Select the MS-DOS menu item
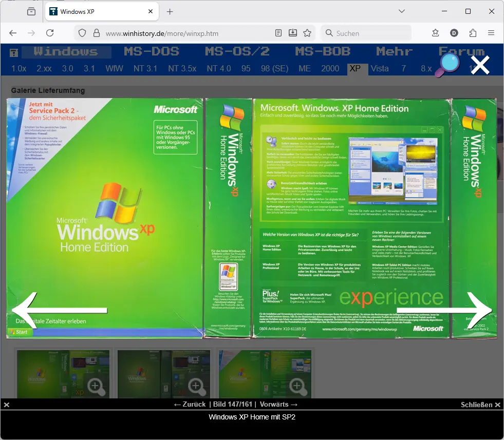504x440 pixels. coord(152,51)
